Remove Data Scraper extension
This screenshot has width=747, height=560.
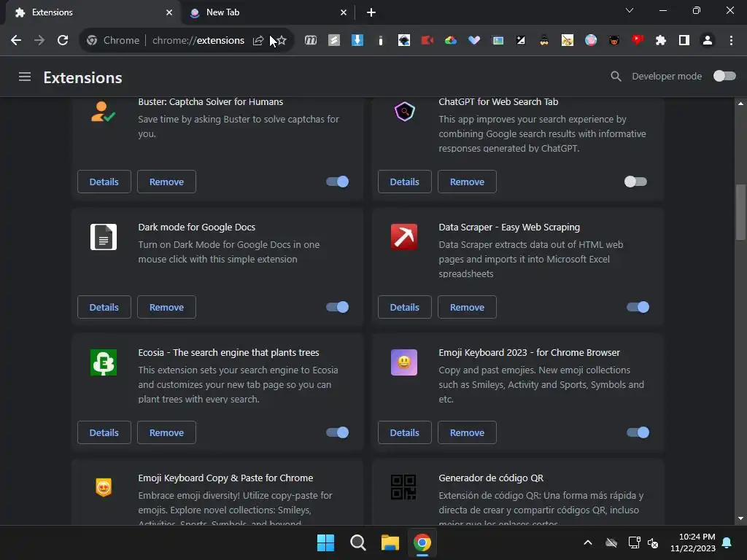467,307
